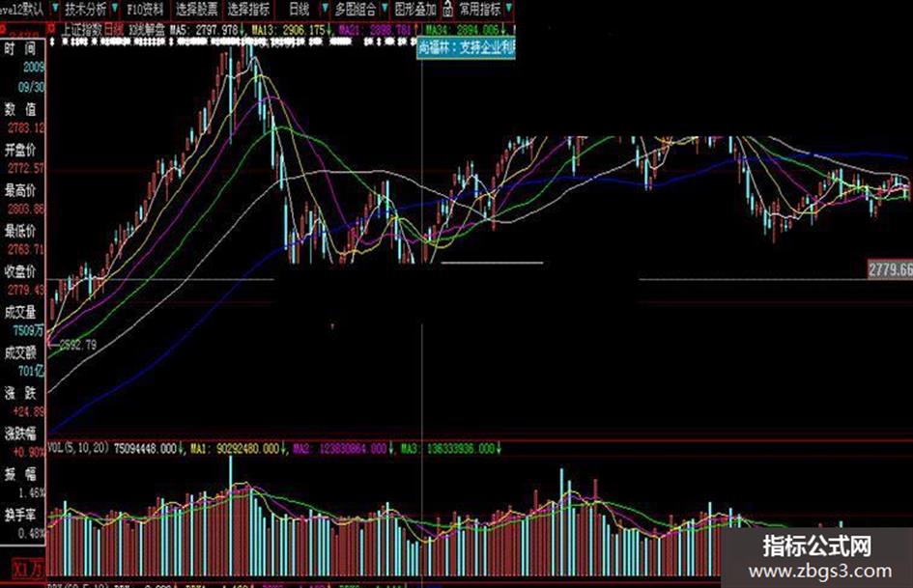Screen dimensions: 913x588
Task: Click the 数值 2783.12 reading
Action: 25,127
